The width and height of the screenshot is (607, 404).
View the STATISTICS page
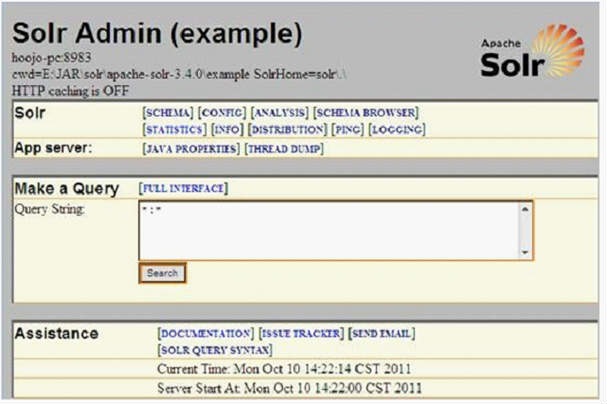[174, 129]
